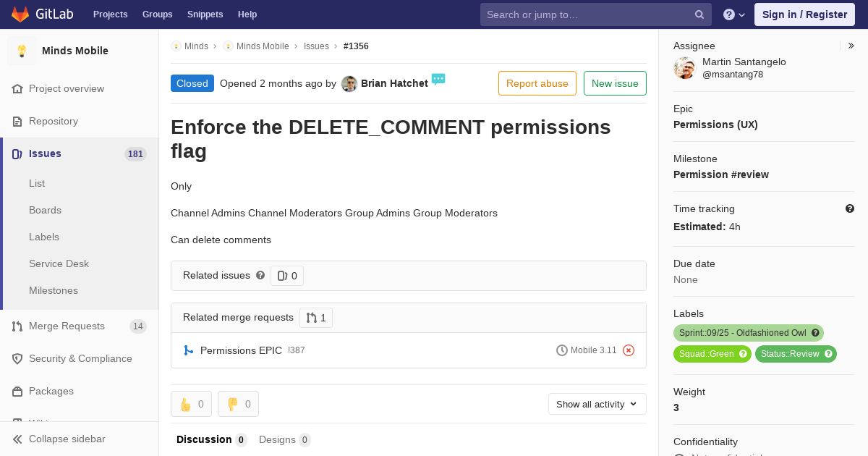Open the Snippets menu item
The width and height of the screenshot is (868, 456).
(205, 14)
